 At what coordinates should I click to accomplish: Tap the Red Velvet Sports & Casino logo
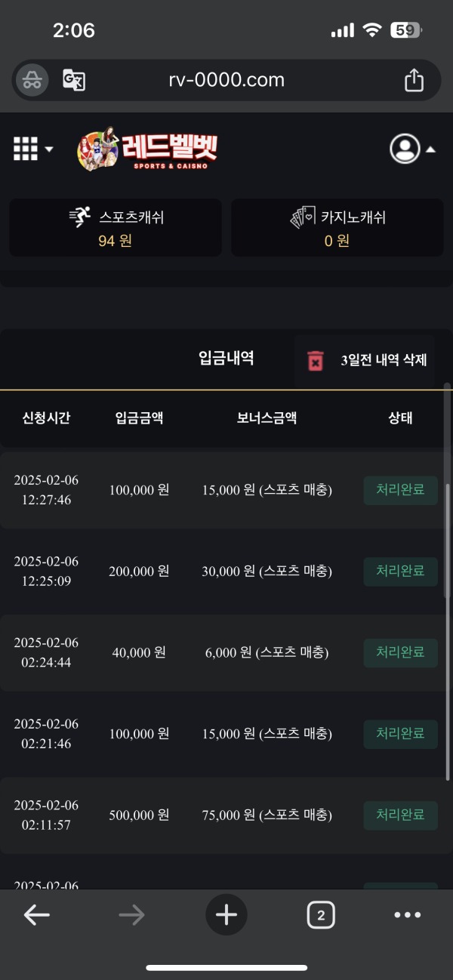tap(147, 149)
